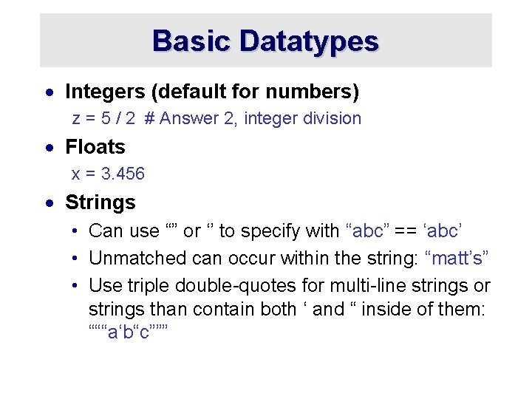Viewport: 532px width, 399px height.
Task: Click the code line x = 3.456
Action: pyautogui.click(x=108, y=174)
